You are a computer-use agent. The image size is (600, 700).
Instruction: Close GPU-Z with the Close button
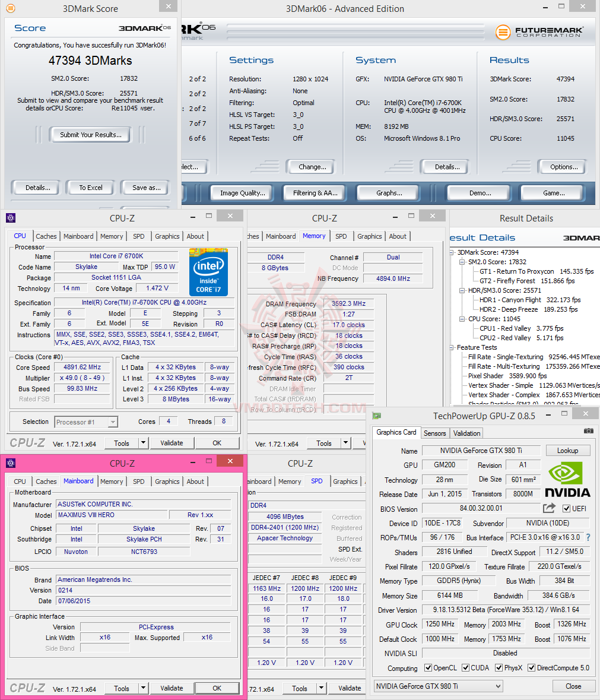tap(573, 686)
